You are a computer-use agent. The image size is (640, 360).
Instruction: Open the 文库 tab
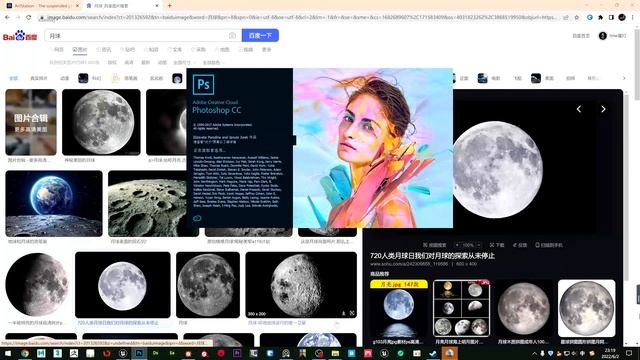[x=175, y=49]
